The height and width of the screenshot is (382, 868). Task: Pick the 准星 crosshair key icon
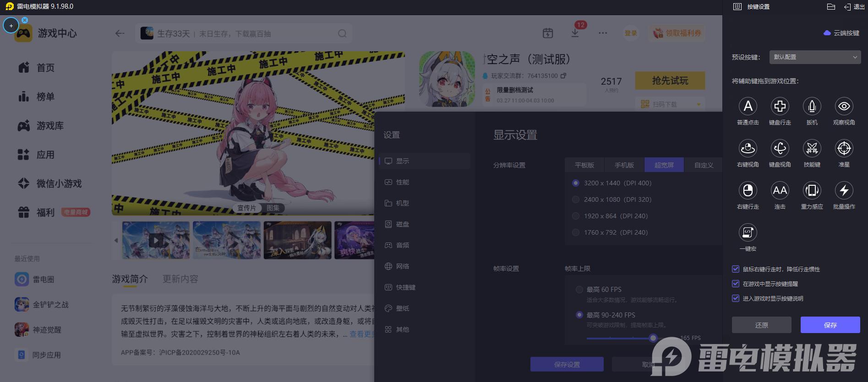tap(844, 148)
